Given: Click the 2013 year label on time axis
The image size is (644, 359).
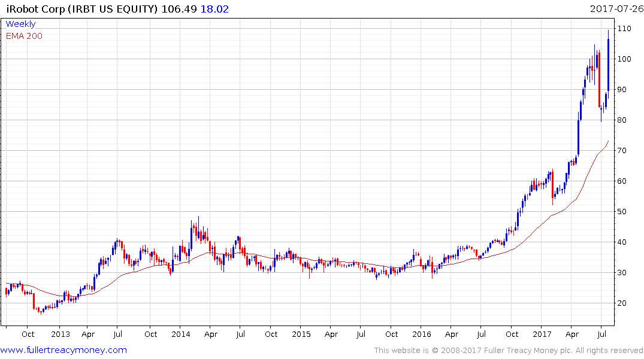Looking at the screenshot, I should pyautogui.click(x=61, y=334).
